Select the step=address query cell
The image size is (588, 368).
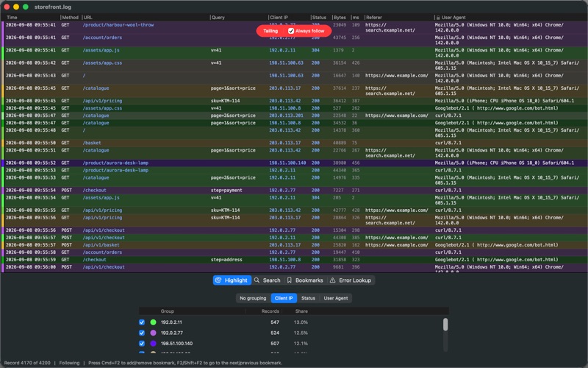pyautogui.click(x=226, y=260)
